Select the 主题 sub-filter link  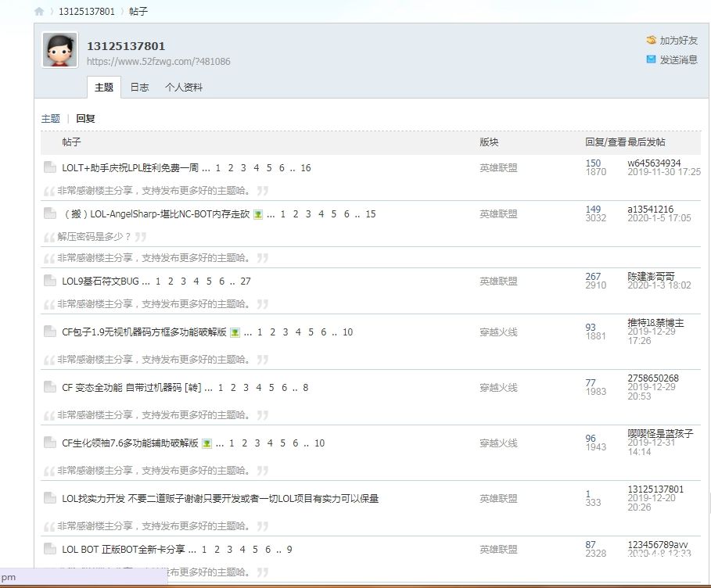pos(50,119)
